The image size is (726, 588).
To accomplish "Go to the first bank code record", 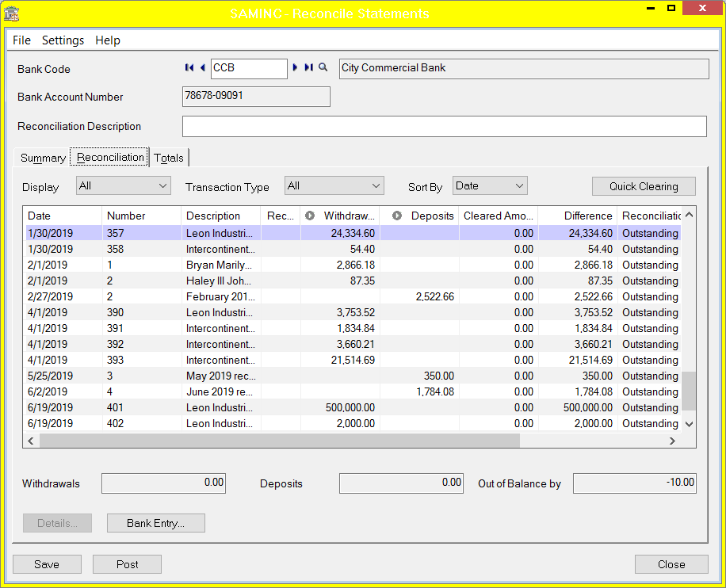I will click(x=189, y=69).
